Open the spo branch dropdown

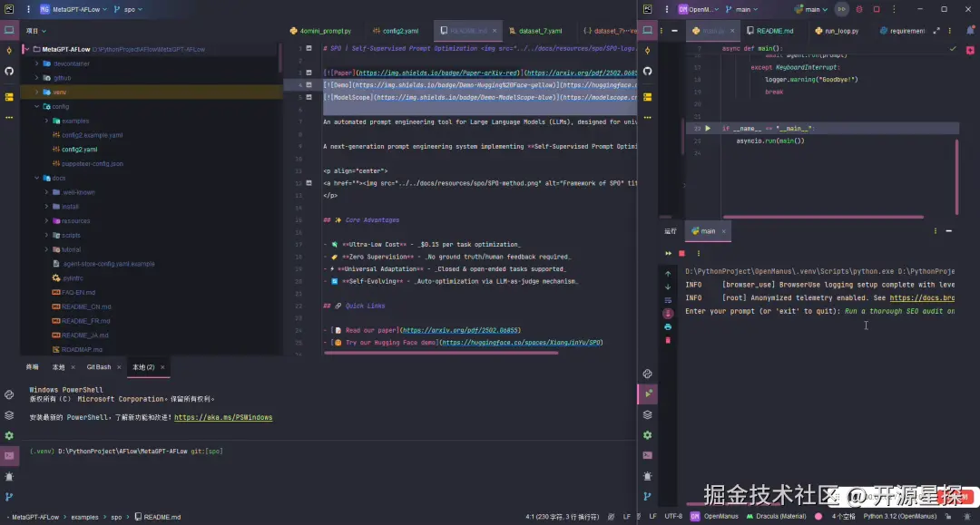[x=128, y=9]
